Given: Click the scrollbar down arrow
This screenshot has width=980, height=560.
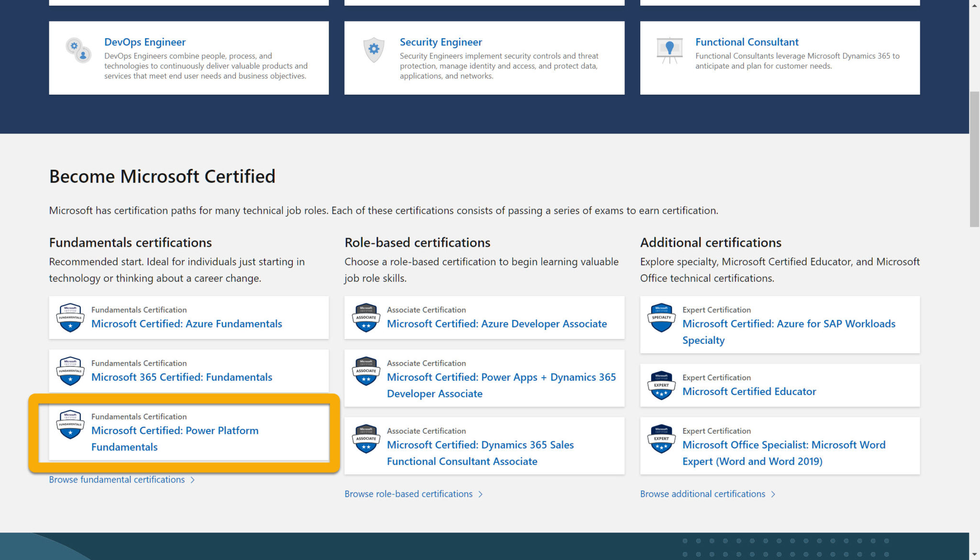Looking at the screenshot, I should pos(975,554).
